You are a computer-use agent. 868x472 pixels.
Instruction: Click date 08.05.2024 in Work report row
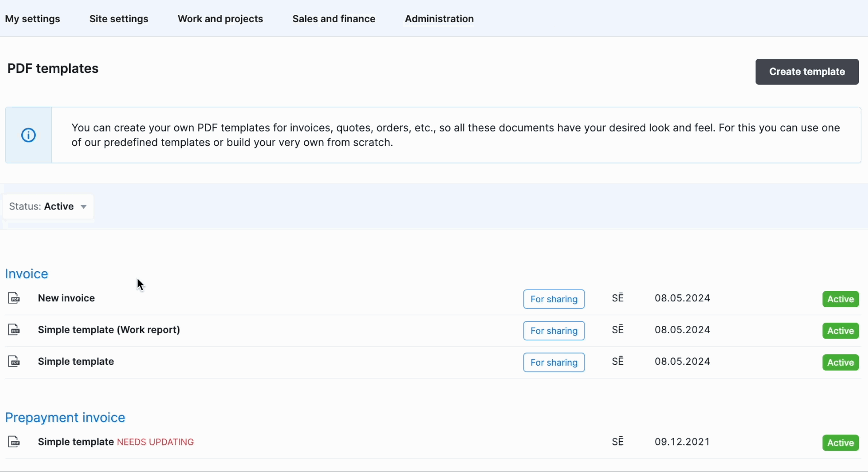pos(683,330)
